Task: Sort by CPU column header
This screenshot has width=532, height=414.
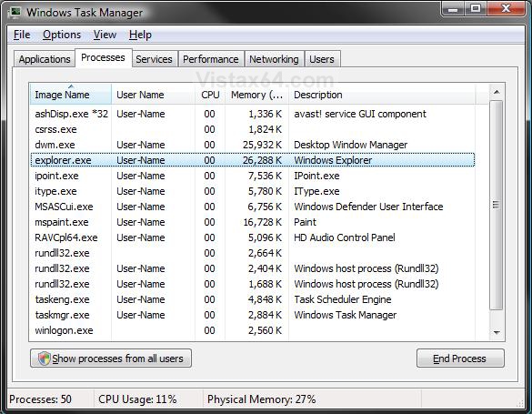Action: pos(210,95)
